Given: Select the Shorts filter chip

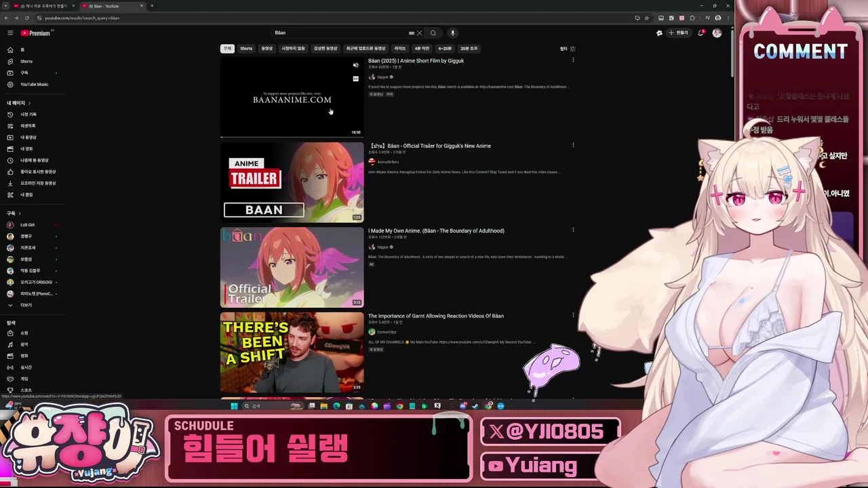Looking at the screenshot, I should (246, 49).
